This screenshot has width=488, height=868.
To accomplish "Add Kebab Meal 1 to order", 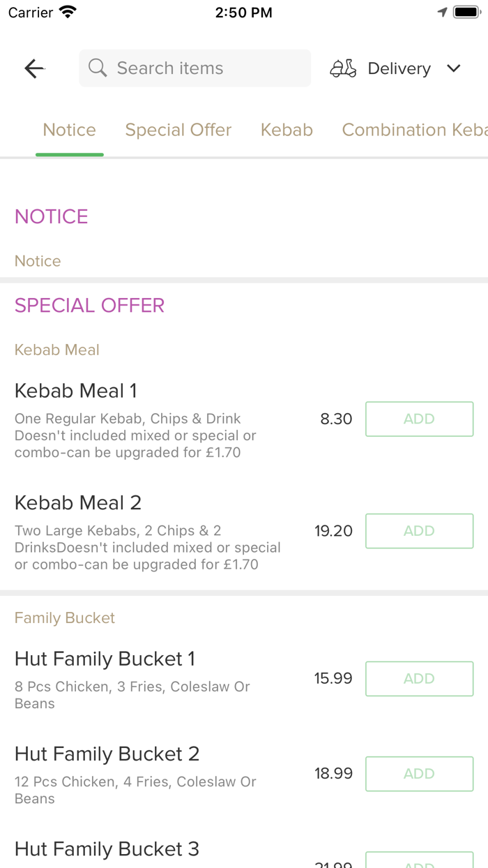I will pos(419,419).
